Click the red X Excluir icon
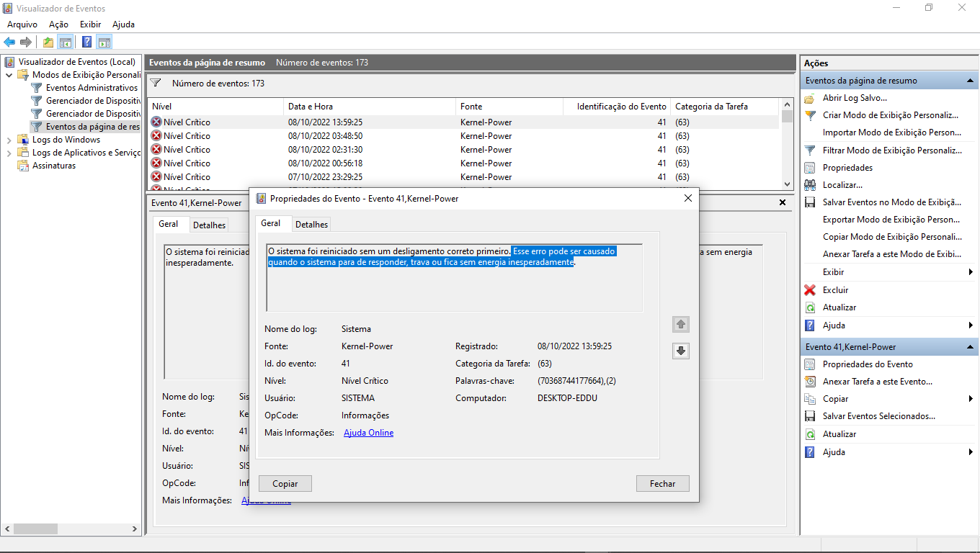The width and height of the screenshot is (980, 553). point(810,290)
